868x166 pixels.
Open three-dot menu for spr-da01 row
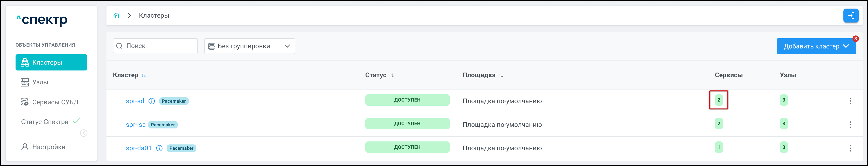coord(850,148)
